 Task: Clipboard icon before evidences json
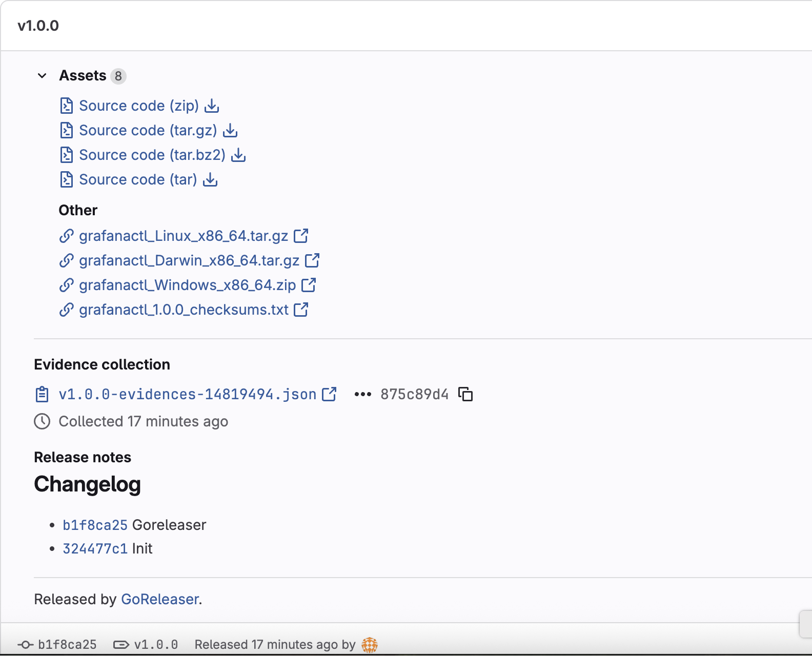click(42, 394)
